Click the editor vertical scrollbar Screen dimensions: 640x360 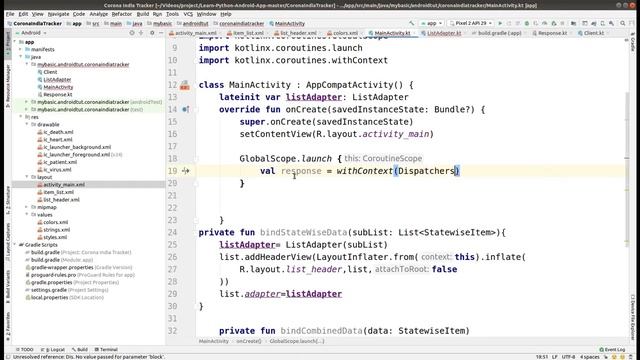[627, 169]
